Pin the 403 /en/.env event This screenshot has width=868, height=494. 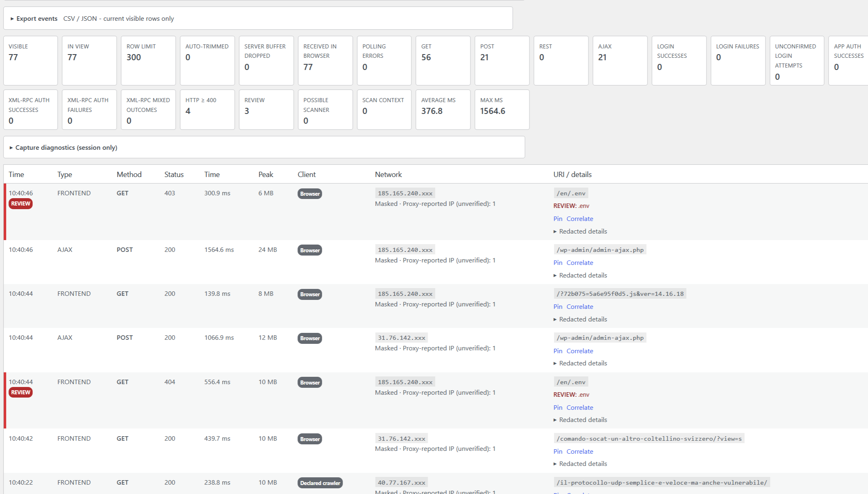point(558,219)
